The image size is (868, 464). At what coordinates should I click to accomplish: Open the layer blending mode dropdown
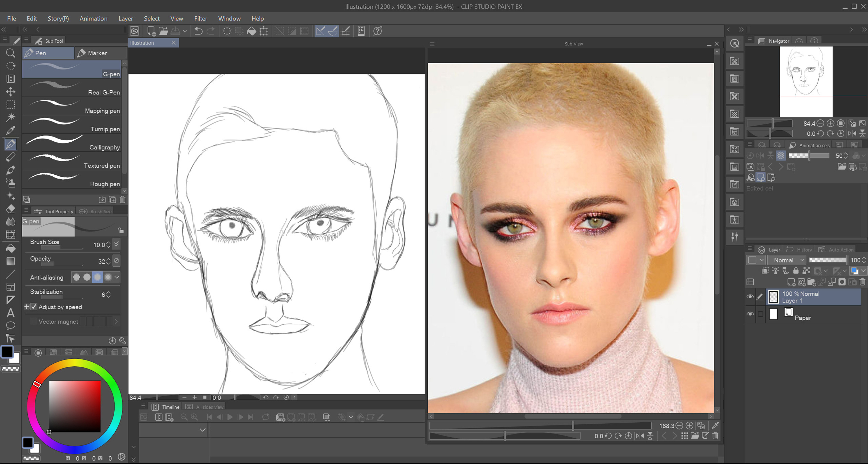click(786, 260)
